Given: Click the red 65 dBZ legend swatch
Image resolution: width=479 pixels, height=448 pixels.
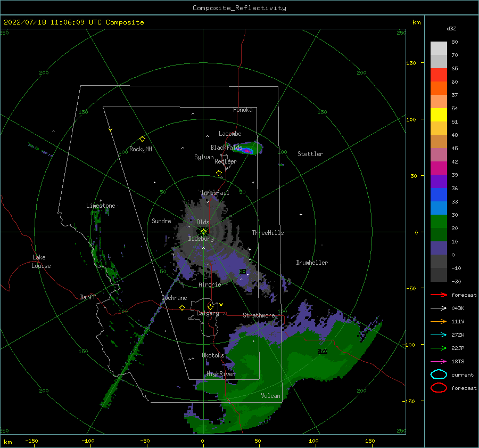Looking at the screenshot, I should click(x=439, y=75).
